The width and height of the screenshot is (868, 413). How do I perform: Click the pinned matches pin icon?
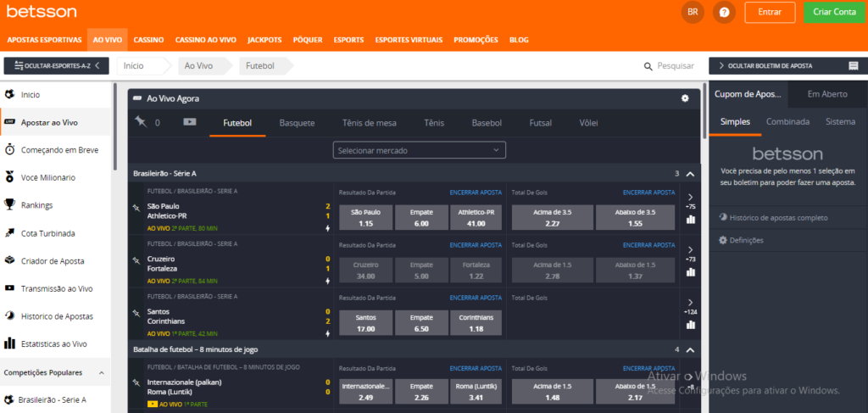point(141,122)
